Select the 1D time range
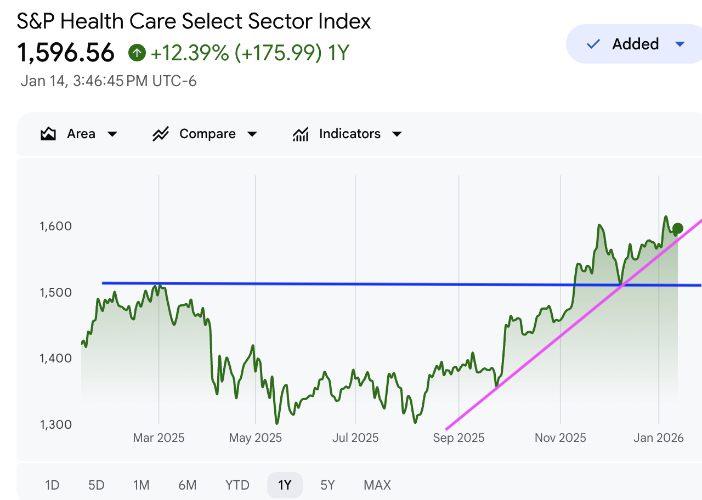Viewport: 702px width, 500px height. (x=52, y=485)
